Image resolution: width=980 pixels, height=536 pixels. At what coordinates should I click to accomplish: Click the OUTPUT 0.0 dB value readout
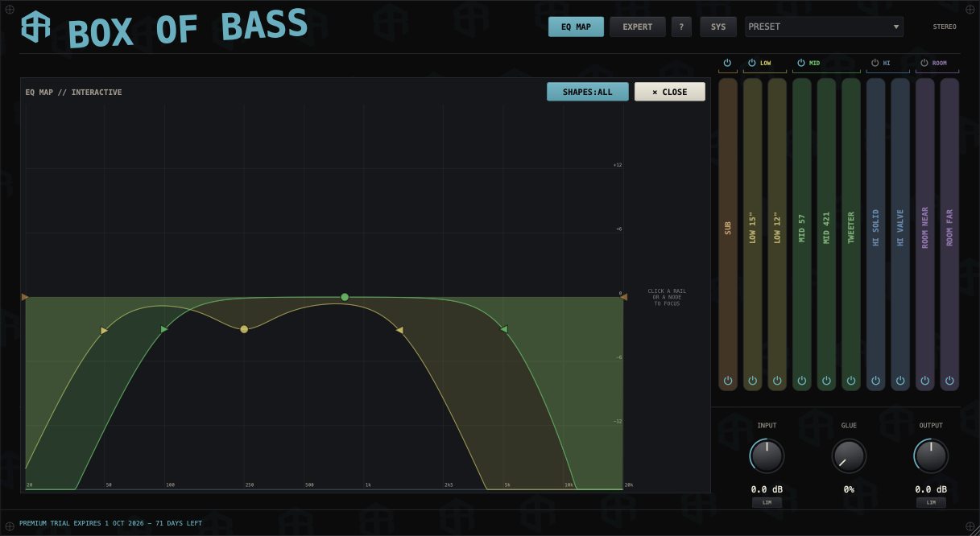[x=931, y=489]
